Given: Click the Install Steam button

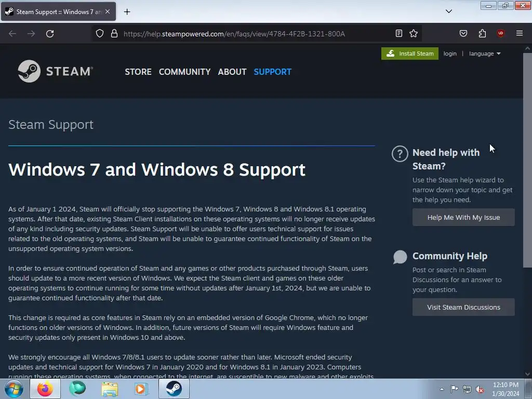Looking at the screenshot, I should pos(410,54).
